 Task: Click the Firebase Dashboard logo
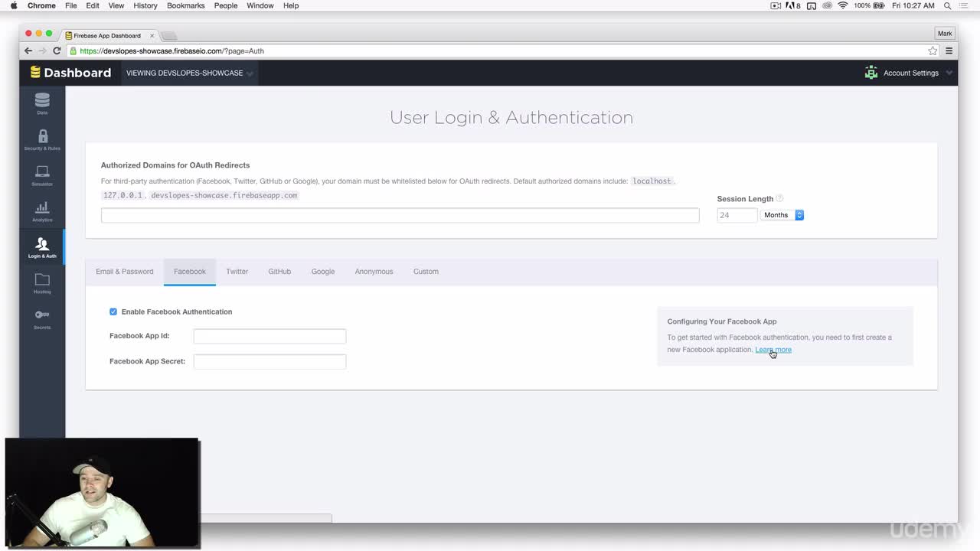(70, 73)
